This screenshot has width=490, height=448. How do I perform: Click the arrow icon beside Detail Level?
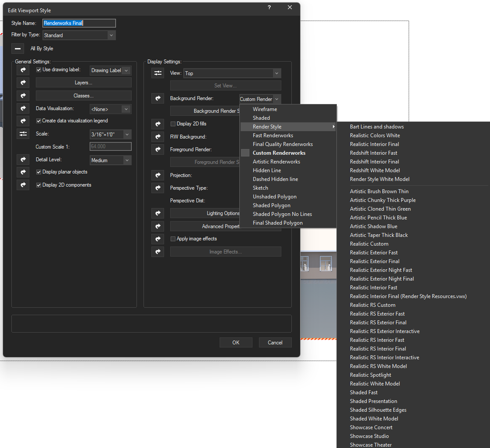pos(23,160)
